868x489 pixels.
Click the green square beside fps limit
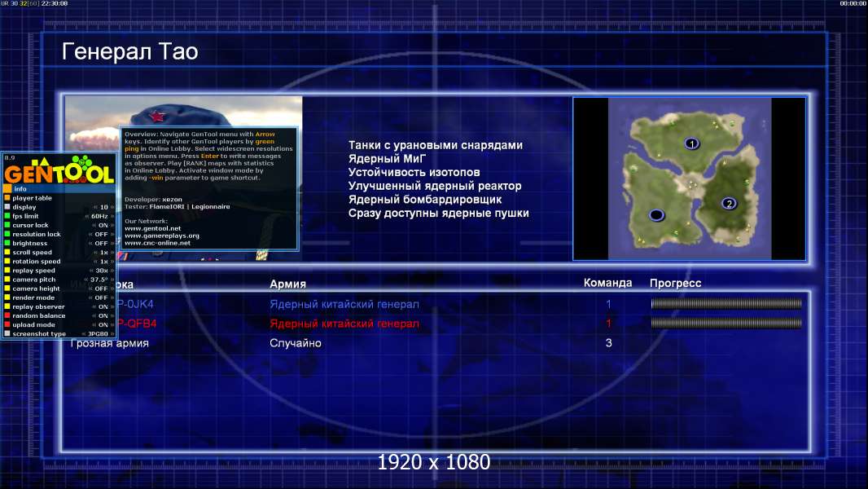tap(7, 216)
